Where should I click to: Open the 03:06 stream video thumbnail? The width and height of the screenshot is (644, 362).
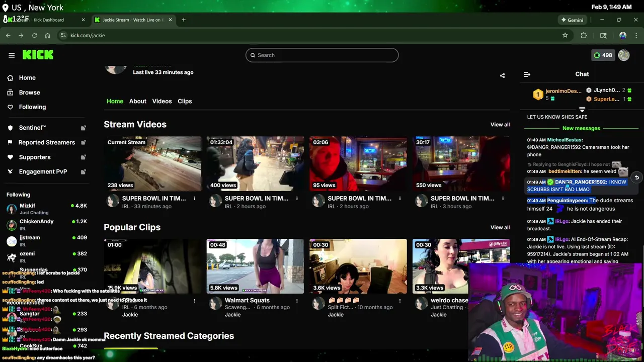pyautogui.click(x=358, y=163)
